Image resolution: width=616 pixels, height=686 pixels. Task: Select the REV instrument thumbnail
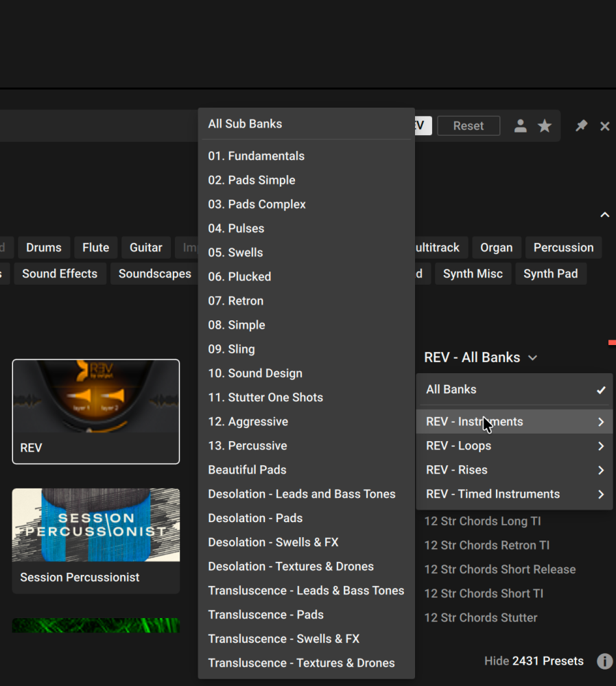96,412
